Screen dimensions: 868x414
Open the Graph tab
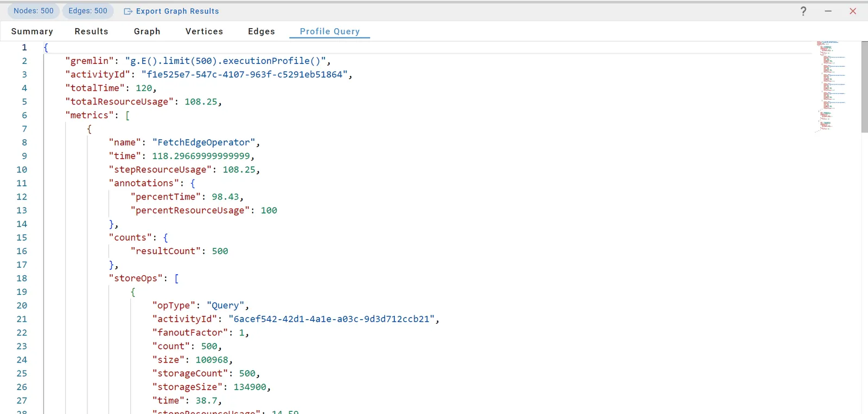[147, 31]
